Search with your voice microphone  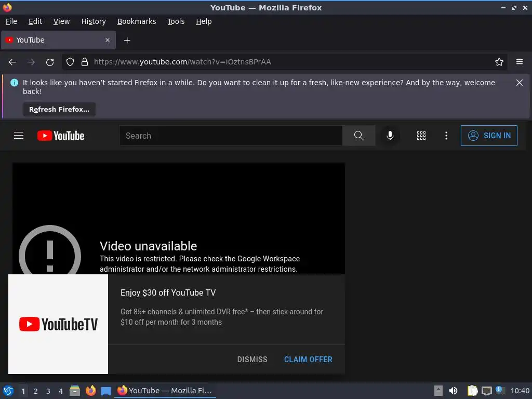(390, 136)
